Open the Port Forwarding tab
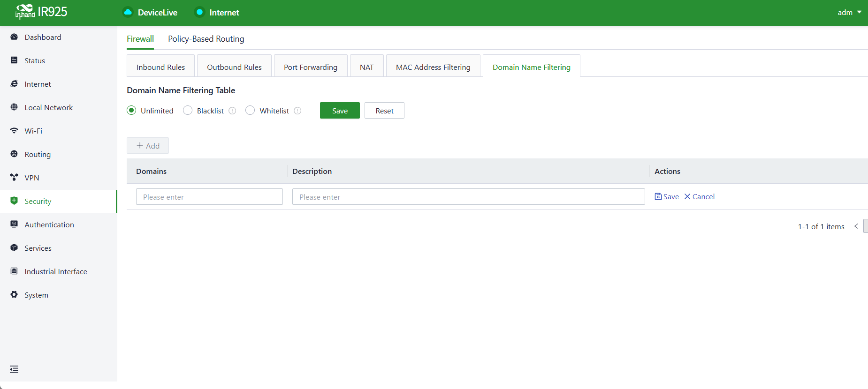This screenshot has height=389, width=868. [311, 67]
